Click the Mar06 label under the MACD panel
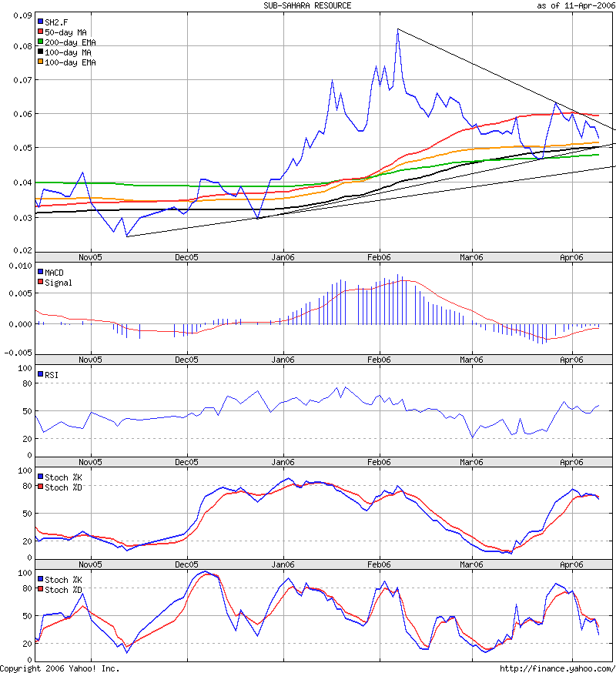This screenshot has width=616, height=673. tap(471, 360)
